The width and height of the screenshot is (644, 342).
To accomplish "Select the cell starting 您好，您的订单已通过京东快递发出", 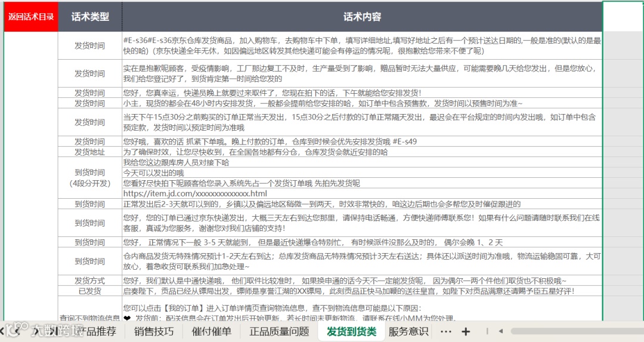I will 363,223.
